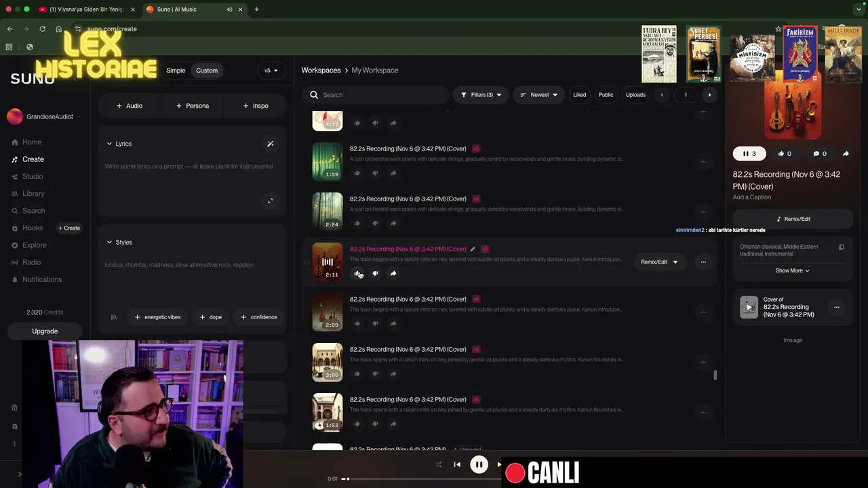Open more options for the 2:11 track
The width and height of the screenshot is (868, 488).
[x=703, y=262]
